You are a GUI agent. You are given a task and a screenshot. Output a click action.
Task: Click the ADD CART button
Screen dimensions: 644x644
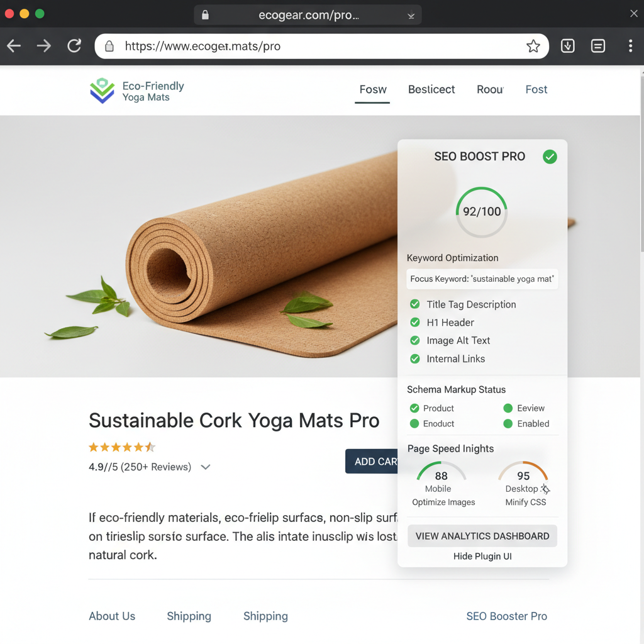tap(371, 461)
